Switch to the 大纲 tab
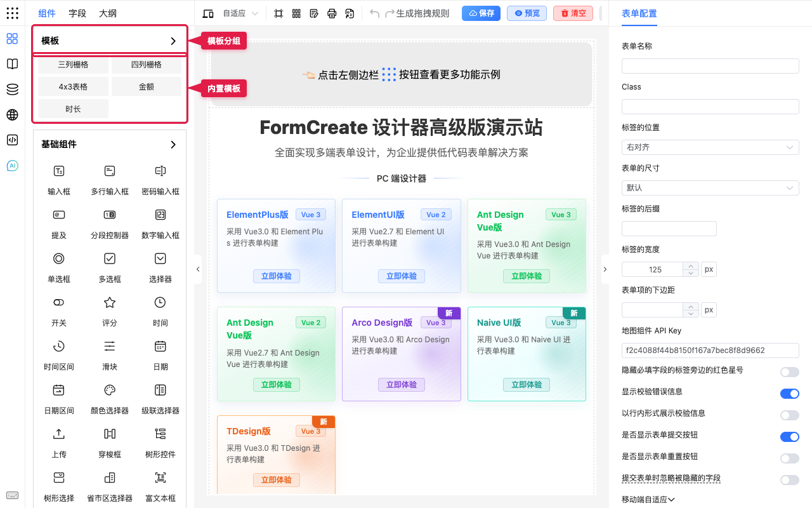The height and width of the screenshot is (508, 812). (x=108, y=13)
